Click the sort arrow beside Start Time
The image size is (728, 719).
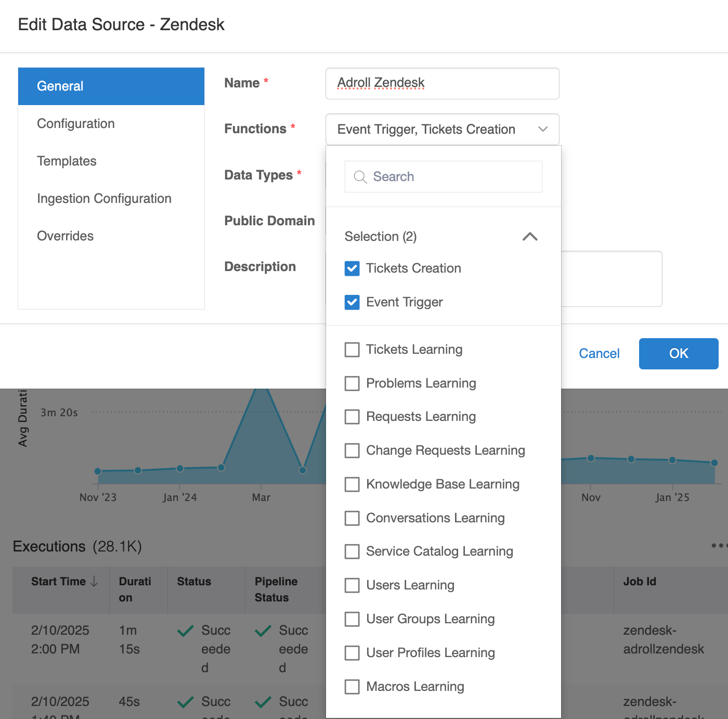pyautogui.click(x=94, y=582)
